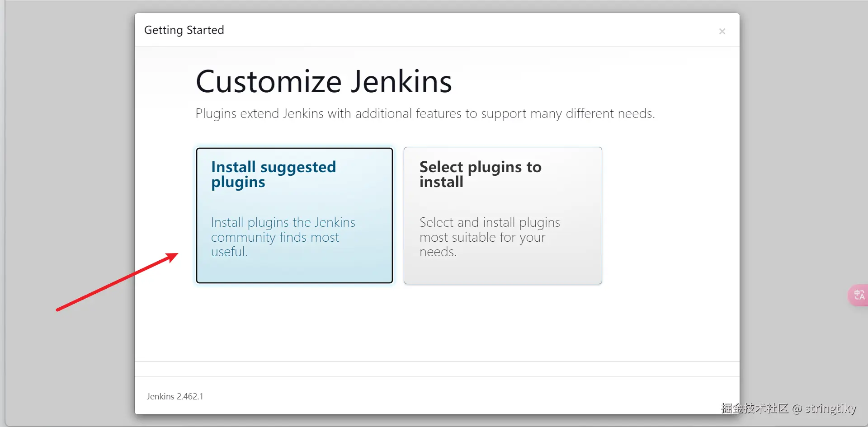Click the word 'Jenkins' in main heading
The image size is (868, 427).
(x=401, y=82)
